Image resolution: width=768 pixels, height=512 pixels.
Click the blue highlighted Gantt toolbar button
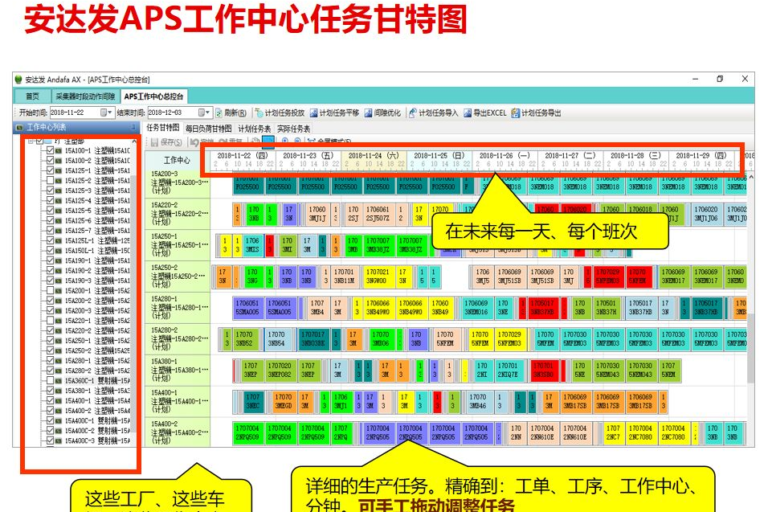[x=268, y=141]
